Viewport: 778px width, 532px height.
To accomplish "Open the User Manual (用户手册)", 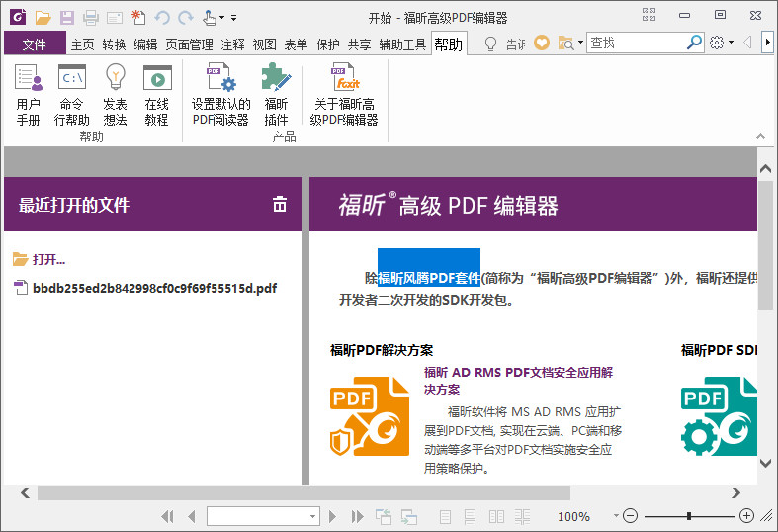I will coord(29,94).
